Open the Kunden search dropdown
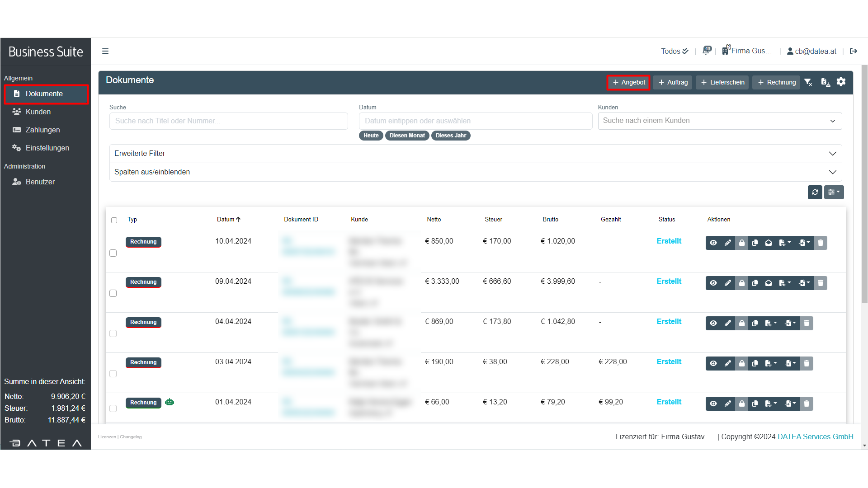Viewport: 868px width, 488px height. click(719, 121)
